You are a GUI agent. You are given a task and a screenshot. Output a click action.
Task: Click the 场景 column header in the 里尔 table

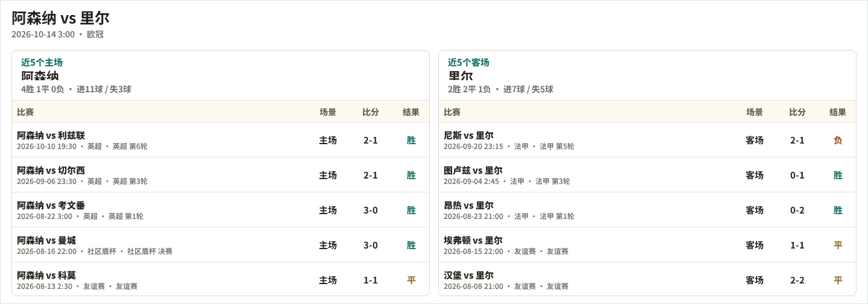click(755, 112)
